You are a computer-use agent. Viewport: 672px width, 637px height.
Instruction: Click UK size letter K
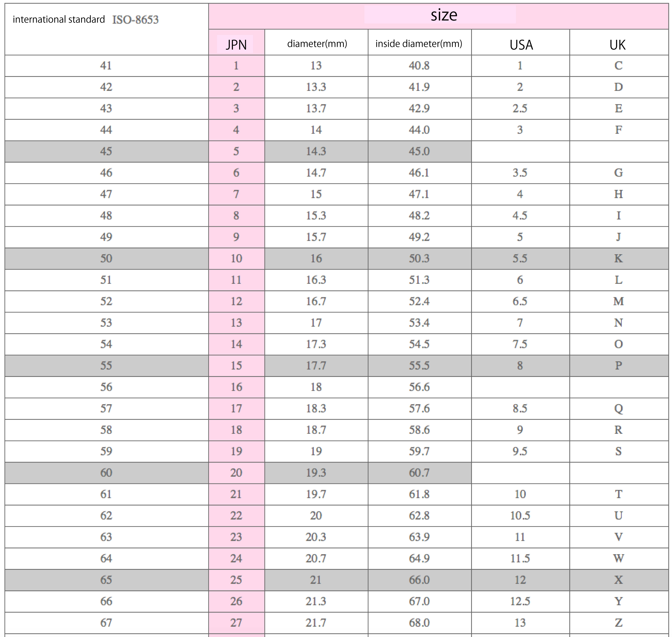[619, 258]
